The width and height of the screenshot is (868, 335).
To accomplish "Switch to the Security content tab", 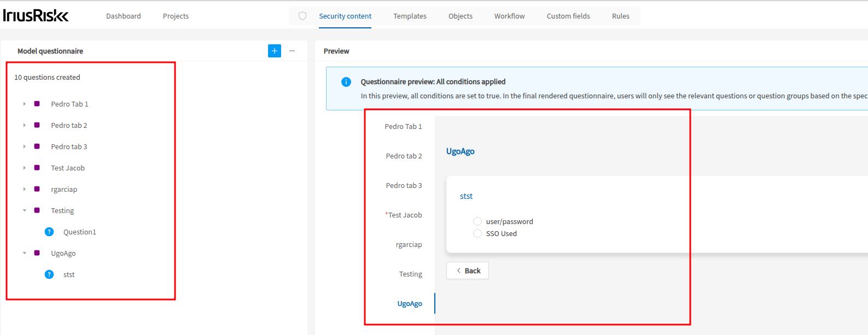I will (x=345, y=16).
